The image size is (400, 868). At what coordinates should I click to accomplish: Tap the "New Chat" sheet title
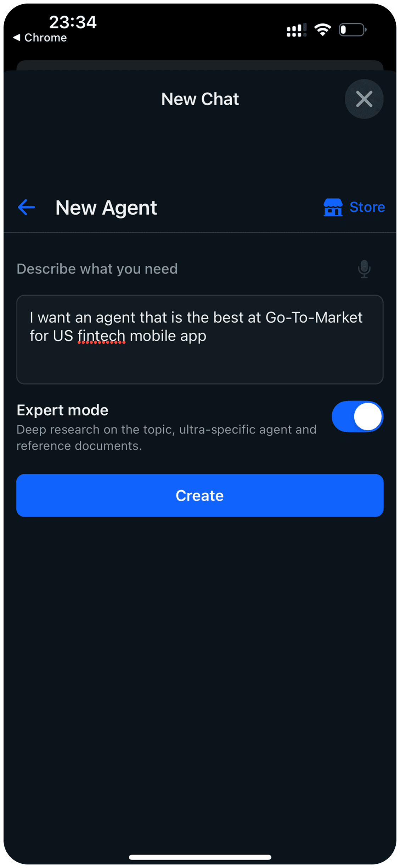tap(200, 99)
